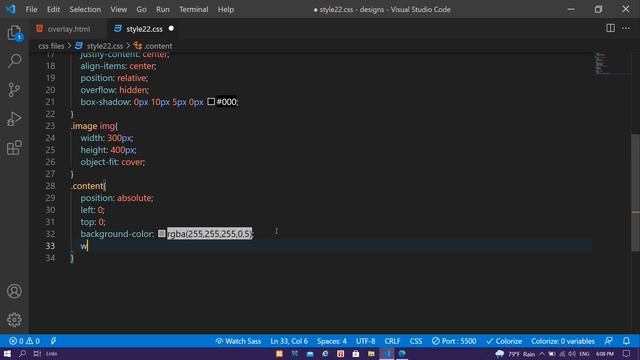Open the Windows Action Center icon
Image resolution: width=640 pixels, height=360 pixels.
click(627, 353)
